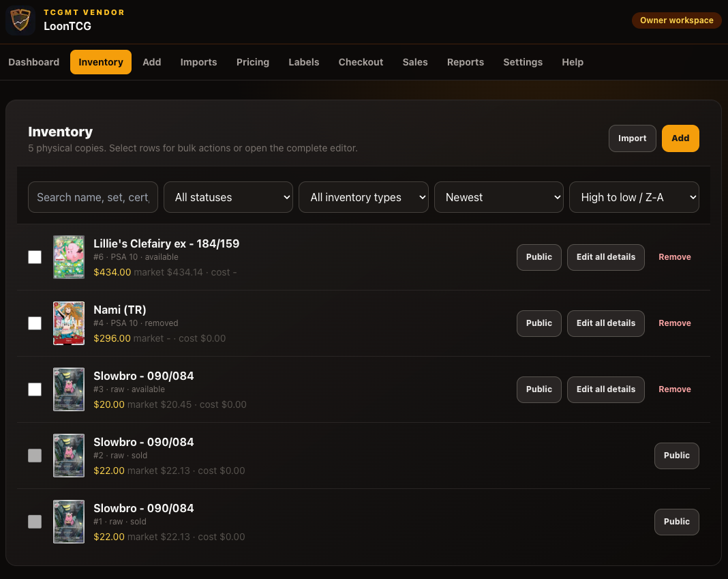Click the $20.00 price value

click(x=109, y=404)
